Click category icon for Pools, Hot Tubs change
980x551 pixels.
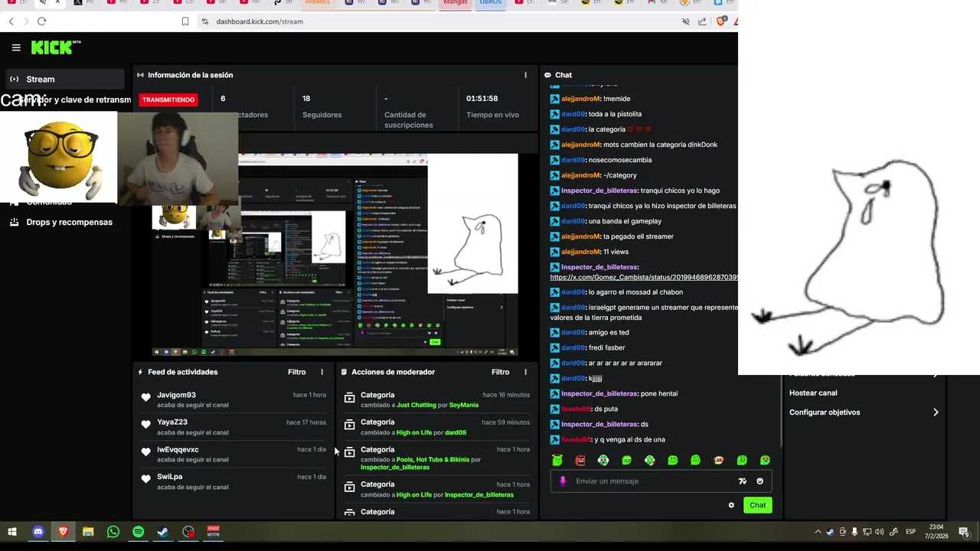pos(350,452)
